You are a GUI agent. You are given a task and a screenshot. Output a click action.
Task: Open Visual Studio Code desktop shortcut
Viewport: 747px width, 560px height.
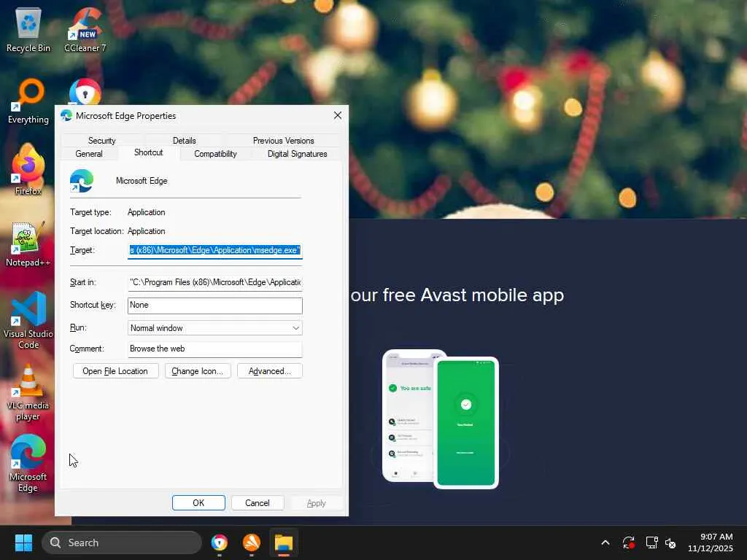pyautogui.click(x=28, y=321)
